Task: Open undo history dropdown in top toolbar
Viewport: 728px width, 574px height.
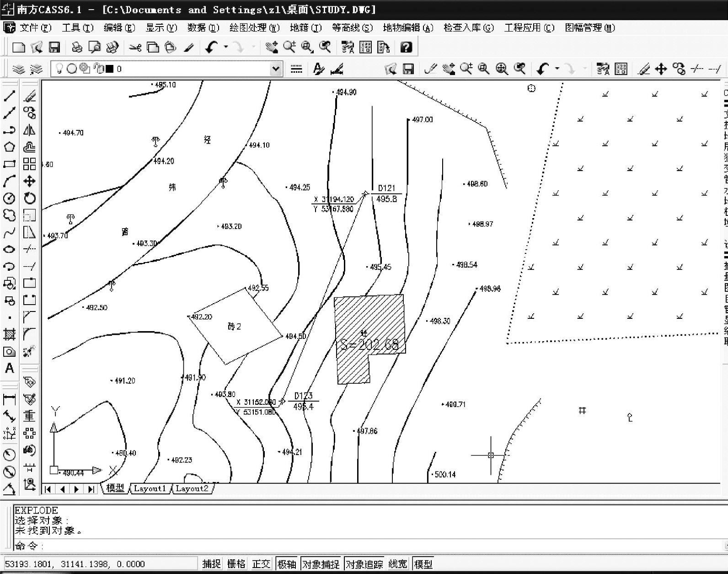Action: click(x=226, y=47)
